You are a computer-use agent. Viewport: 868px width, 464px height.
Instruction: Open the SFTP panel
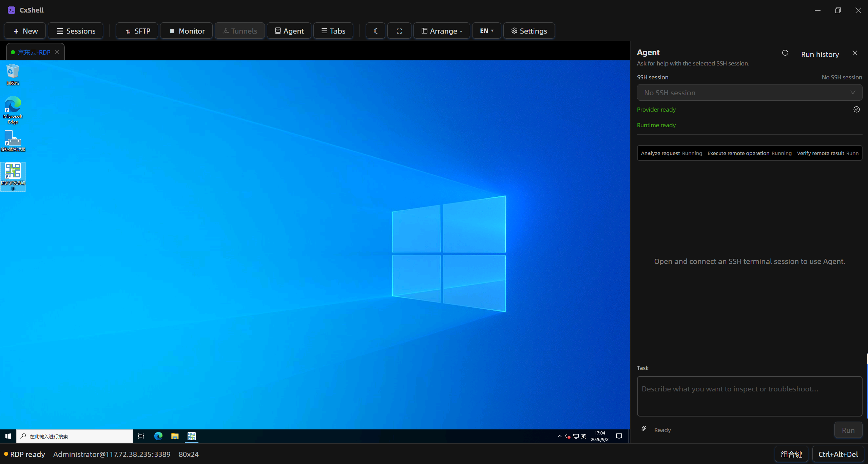137,31
